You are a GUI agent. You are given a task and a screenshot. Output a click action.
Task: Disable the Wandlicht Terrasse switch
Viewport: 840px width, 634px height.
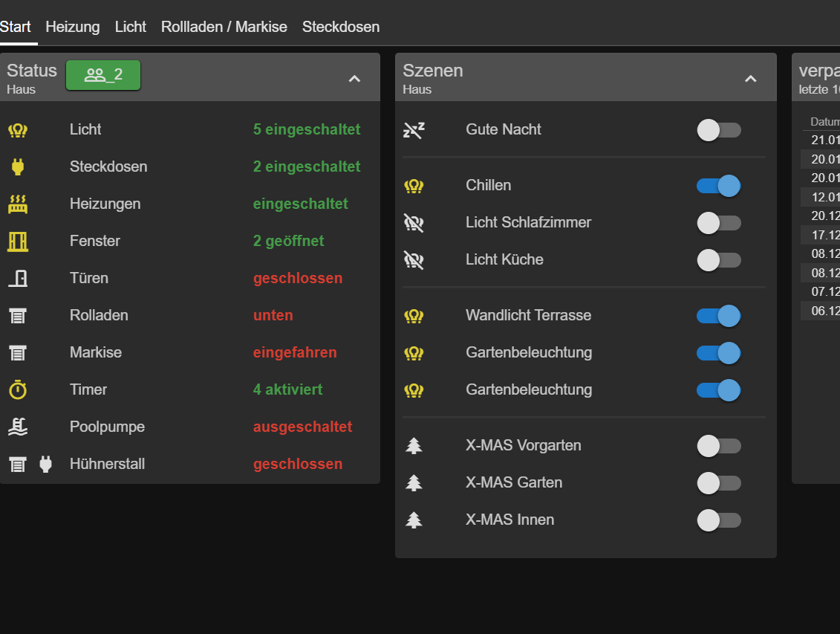pos(718,316)
